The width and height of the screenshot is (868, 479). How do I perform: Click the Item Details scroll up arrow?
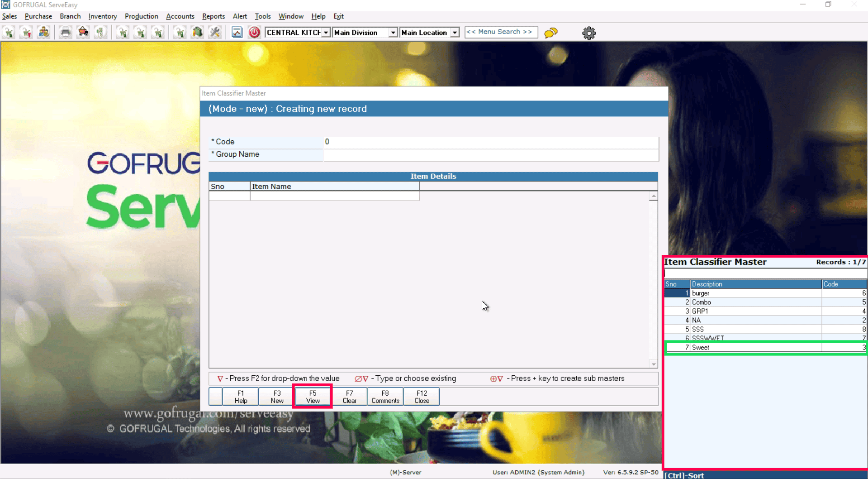[653, 196]
